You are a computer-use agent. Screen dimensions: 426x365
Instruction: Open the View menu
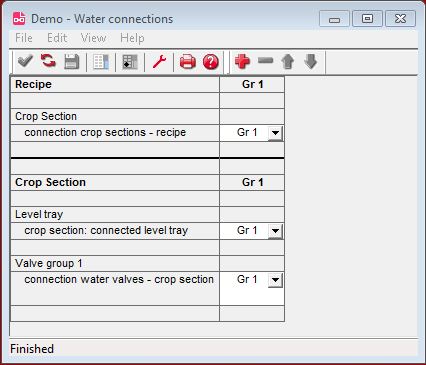[93, 38]
